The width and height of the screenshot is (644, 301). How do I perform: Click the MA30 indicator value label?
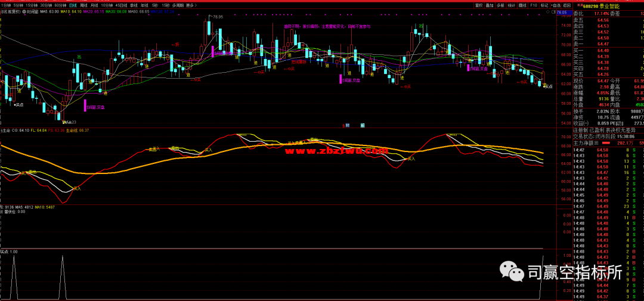coord(116,12)
